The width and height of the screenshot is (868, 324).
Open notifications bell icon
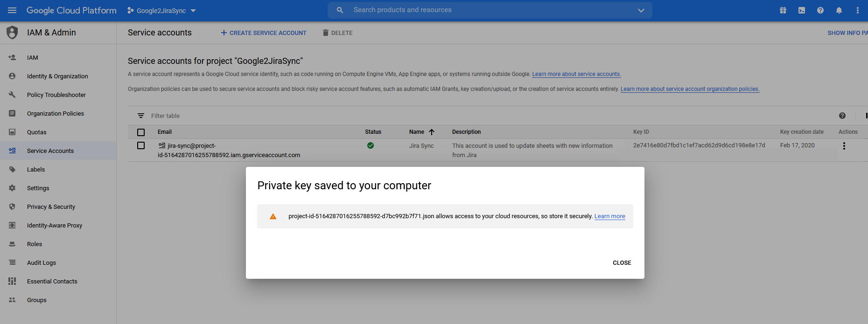pos(839,10)
